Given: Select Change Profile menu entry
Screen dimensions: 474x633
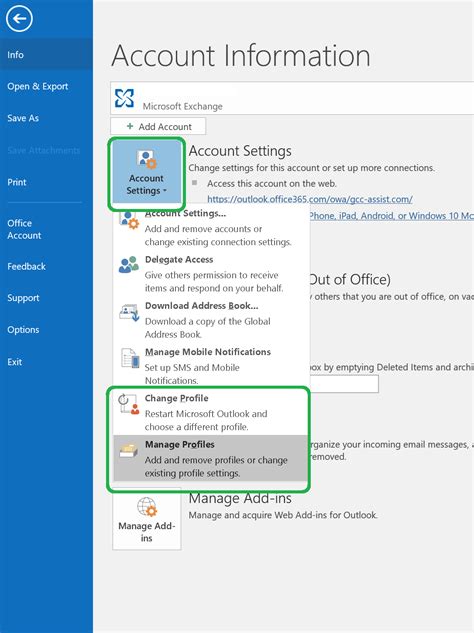Looking at the screenshot, I should [211, 412].
